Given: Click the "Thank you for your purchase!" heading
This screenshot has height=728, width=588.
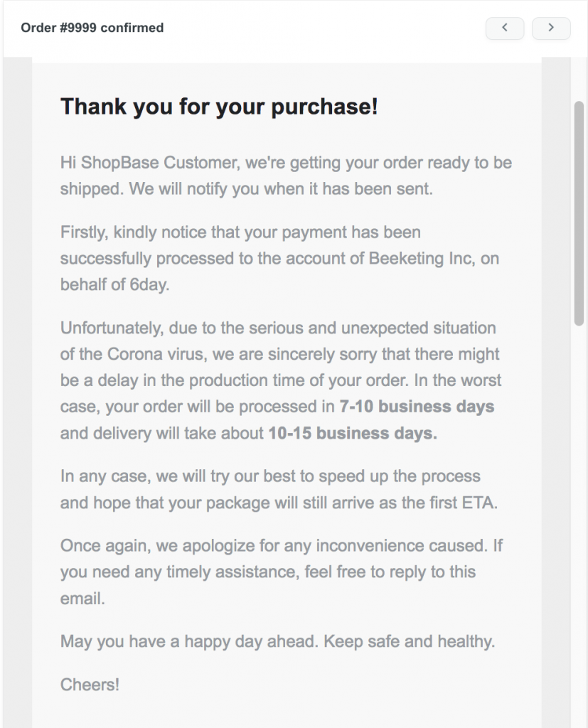Looking at the screenshot, I should 219,107.
